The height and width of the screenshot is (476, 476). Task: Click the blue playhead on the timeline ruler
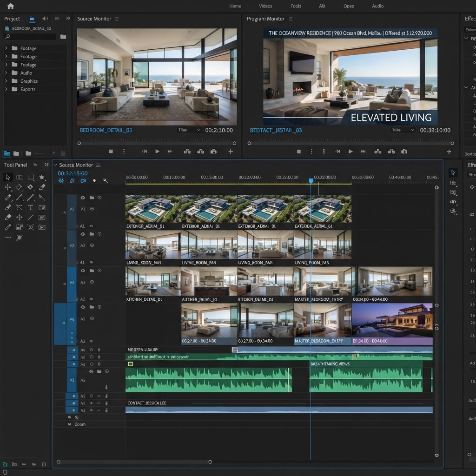coord(311,181)
